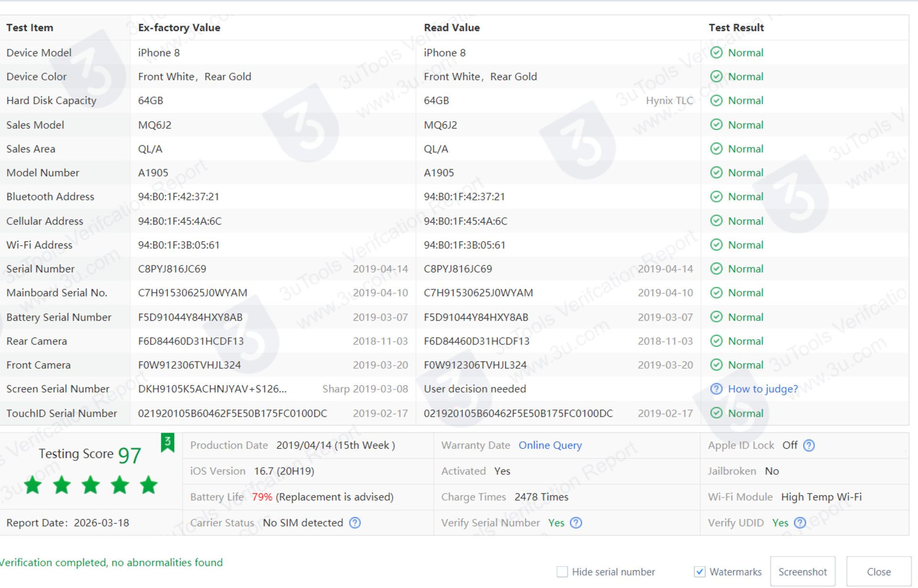Image resolution: width=918 pixels, height=588 pixels.
Task: Click the Normal check icon for Battery Serial Number
Action: 716,317
